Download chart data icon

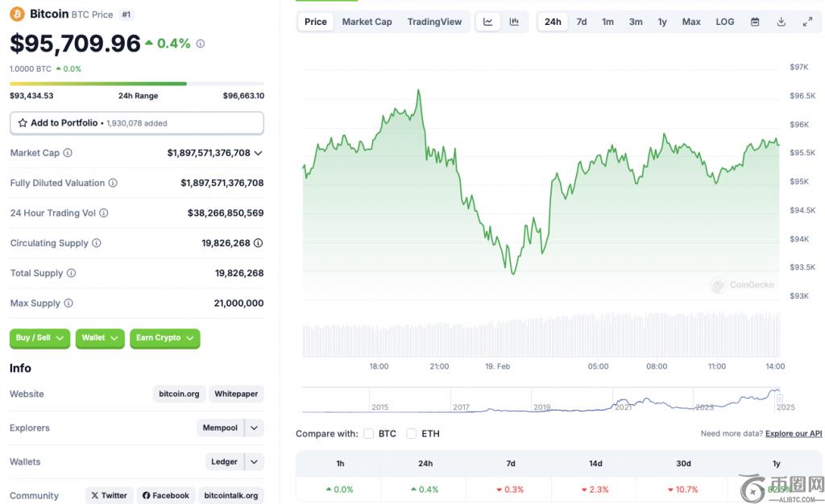click(781, 22)
